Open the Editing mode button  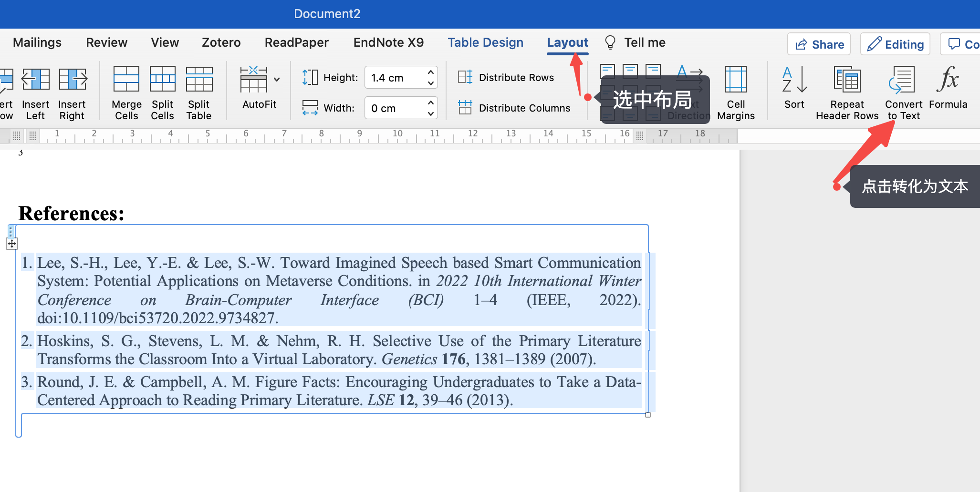click(x=895, y=44)
